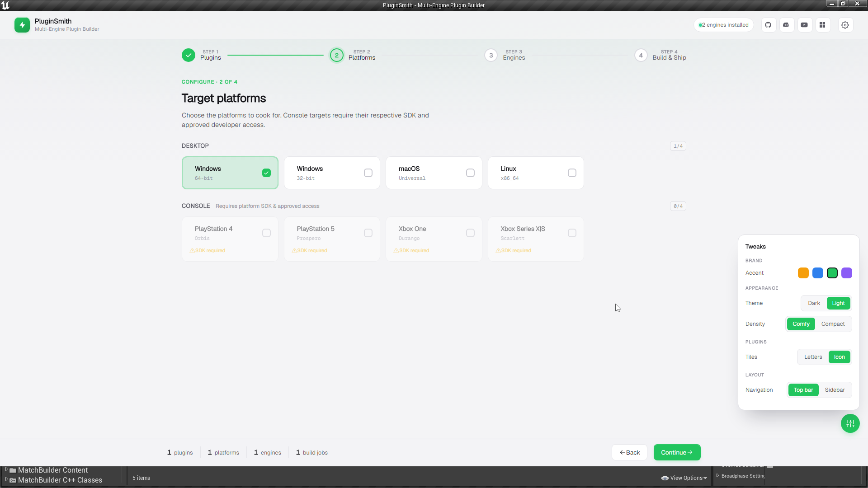
Task: Switch theme to Dark
Action: pos(814,303)
